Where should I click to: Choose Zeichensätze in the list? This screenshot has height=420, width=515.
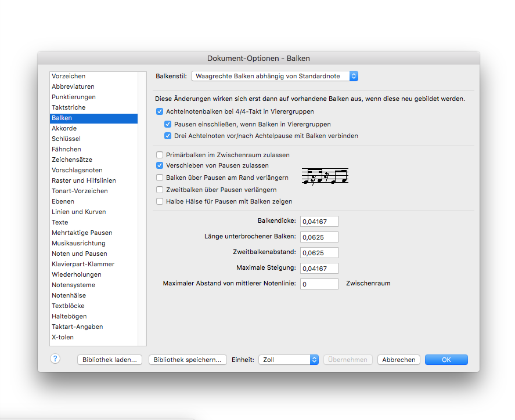point(93,160)
